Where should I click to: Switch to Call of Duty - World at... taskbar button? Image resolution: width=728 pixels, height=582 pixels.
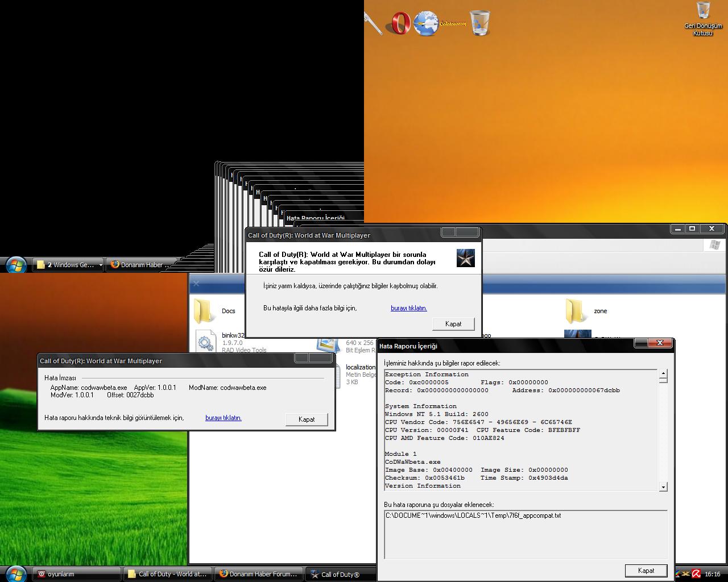coord(168,574)
